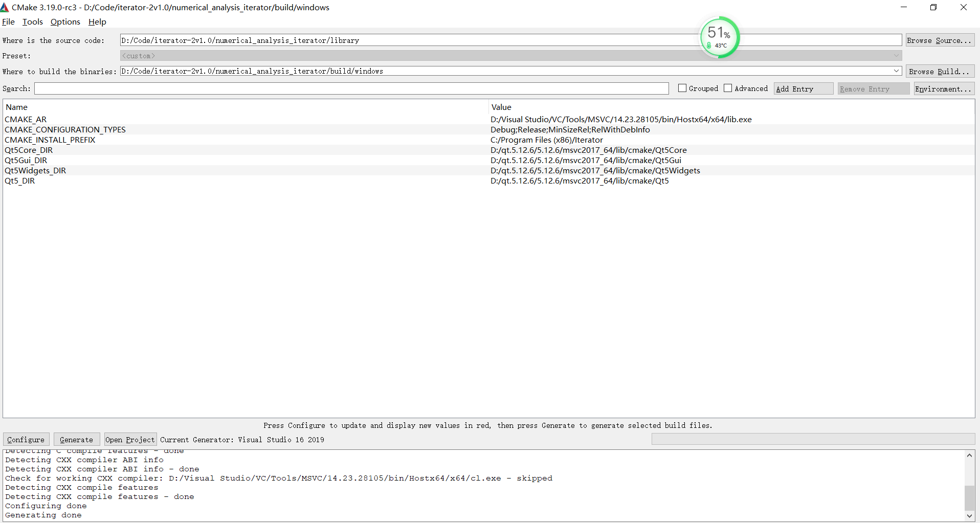Select the Qt5Widgets_DIR entry
980x523 pixels.
(35, 170)
